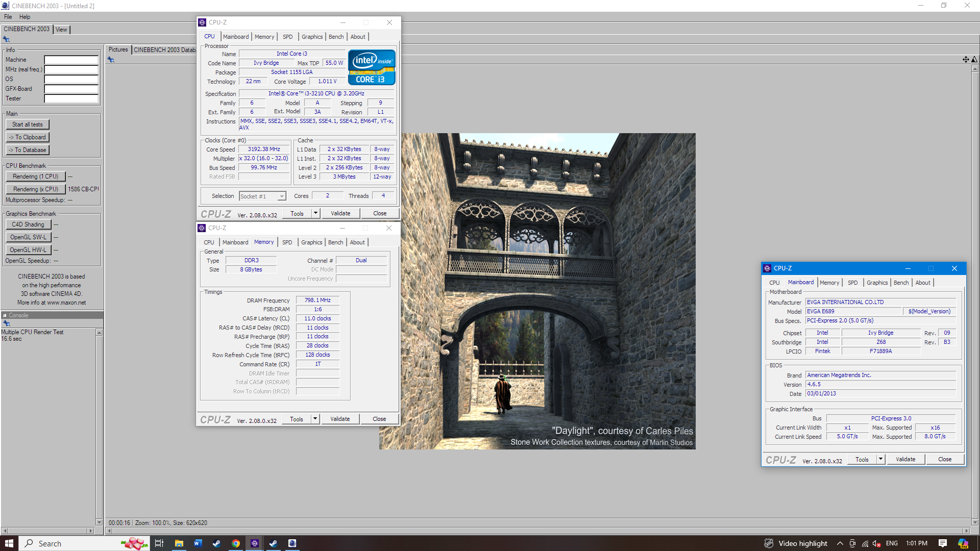Open Tools dropdown arrow in Memory tab window
This screenshot has width=980, height=551.
(x=315, y=419)
